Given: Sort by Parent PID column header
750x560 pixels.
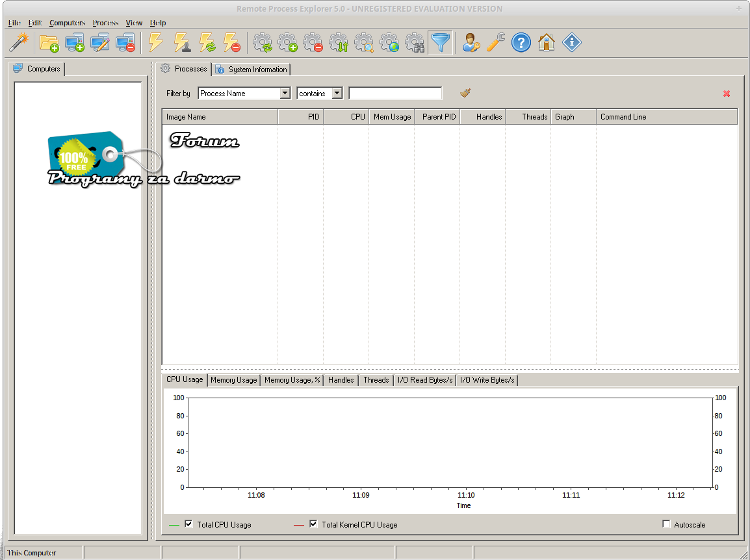Looking at the screenshot, I should 437,117.
